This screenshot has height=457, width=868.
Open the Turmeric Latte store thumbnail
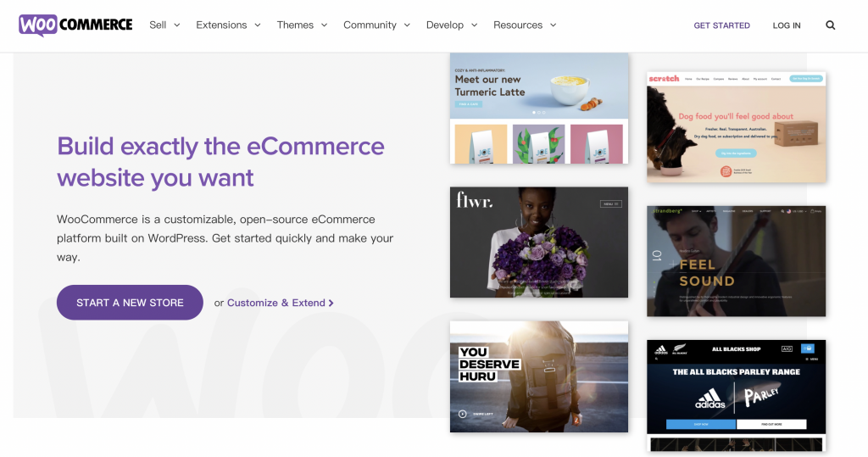[x=539, y=109]
